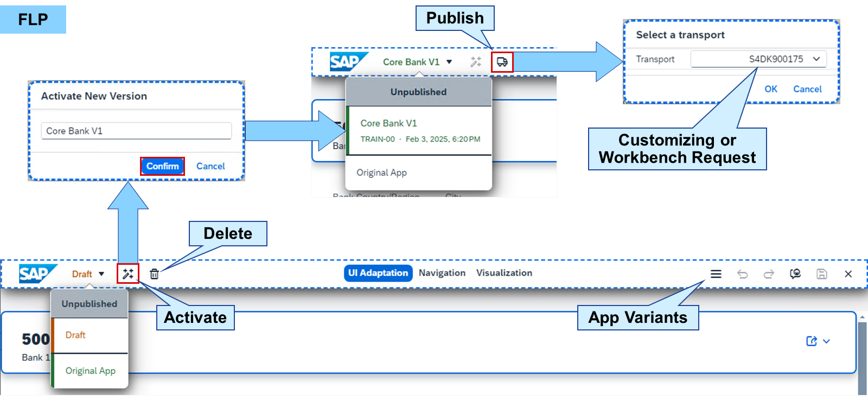
Task: Switch to the Visualization mode tab
Action: (504, 273)
